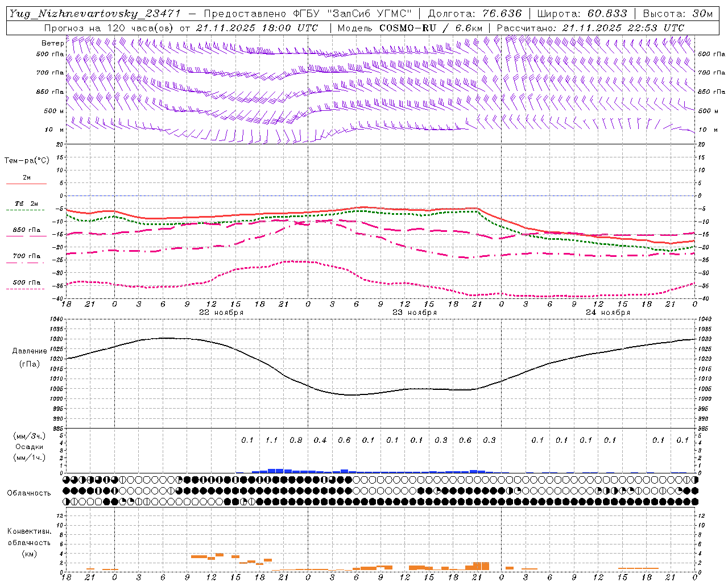
Task: Click the (мм/3ч.) precipitation unit label
Action: coord(30,436)
